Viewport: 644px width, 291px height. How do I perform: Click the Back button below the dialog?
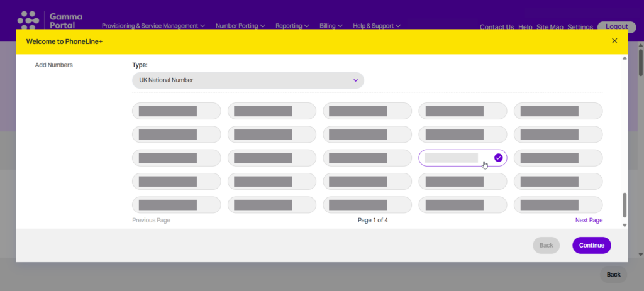(x=614, y=275)
